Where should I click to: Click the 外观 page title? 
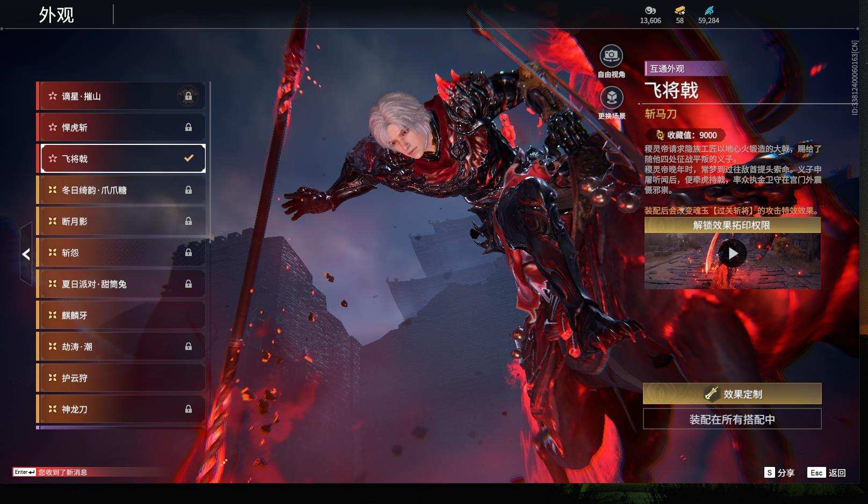[56, 15]
